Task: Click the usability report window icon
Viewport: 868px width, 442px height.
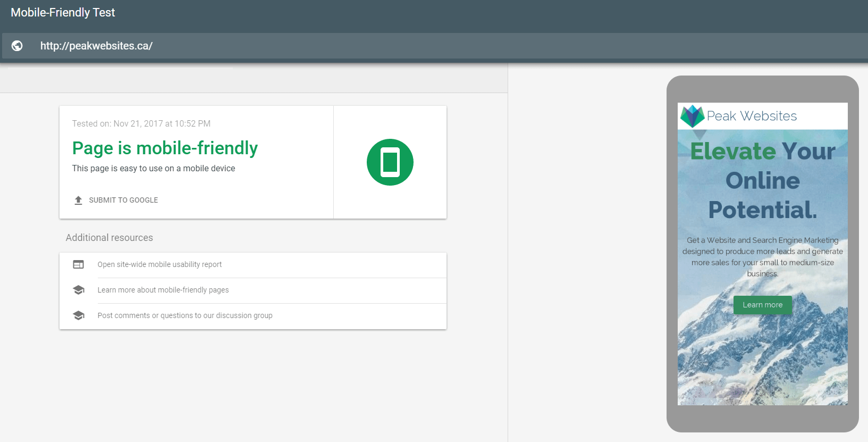Action: coord(79,264)
